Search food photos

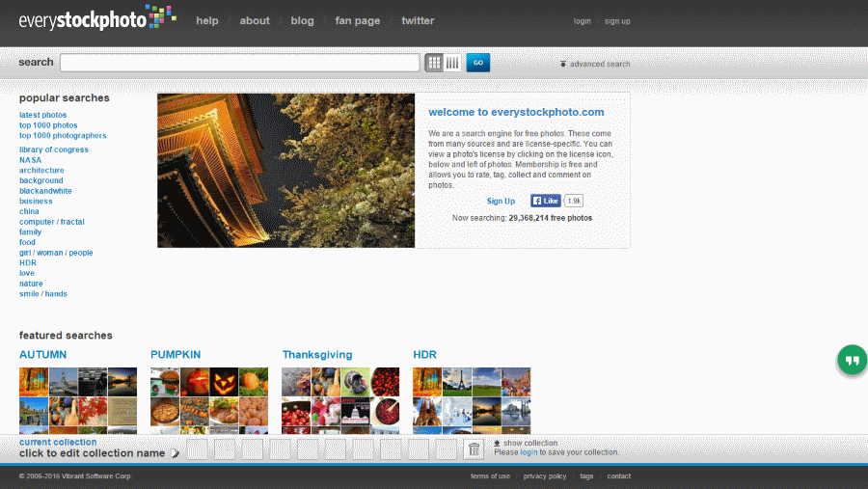coord(27,242)
